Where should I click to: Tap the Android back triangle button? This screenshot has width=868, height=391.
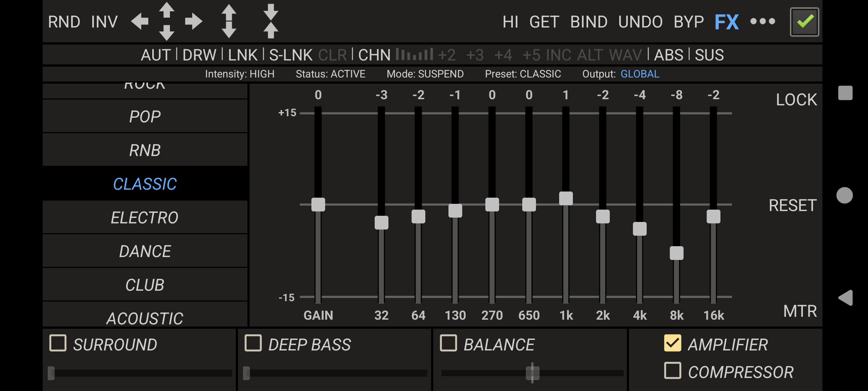(846, 298)
